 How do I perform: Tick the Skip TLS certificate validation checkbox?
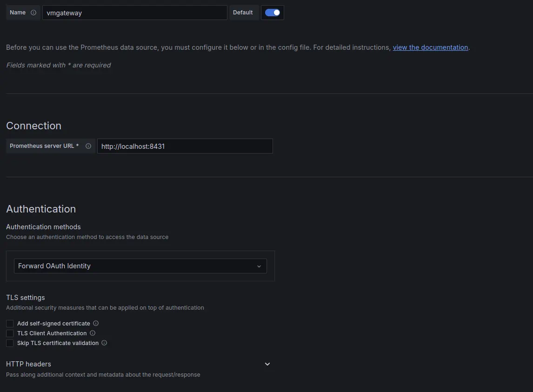[10, 343]
